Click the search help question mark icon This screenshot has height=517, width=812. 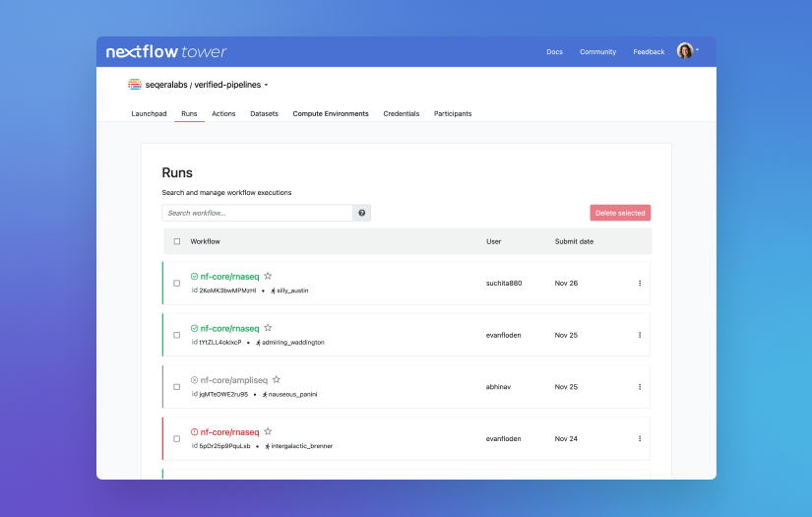click(x=362, y=213)
